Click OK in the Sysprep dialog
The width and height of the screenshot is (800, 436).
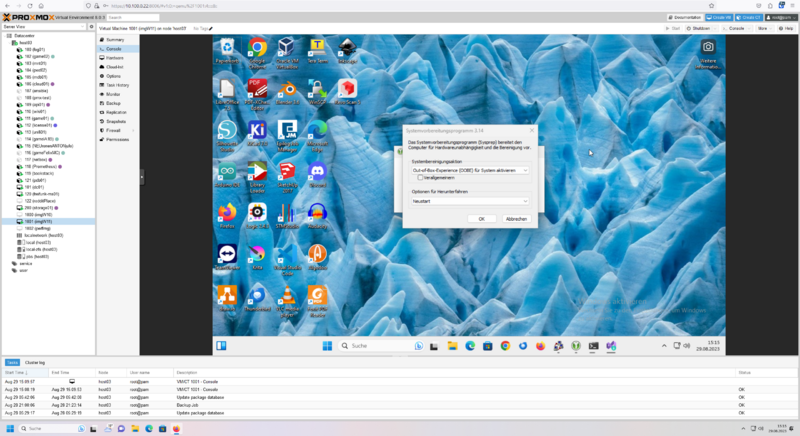[481, 219]
